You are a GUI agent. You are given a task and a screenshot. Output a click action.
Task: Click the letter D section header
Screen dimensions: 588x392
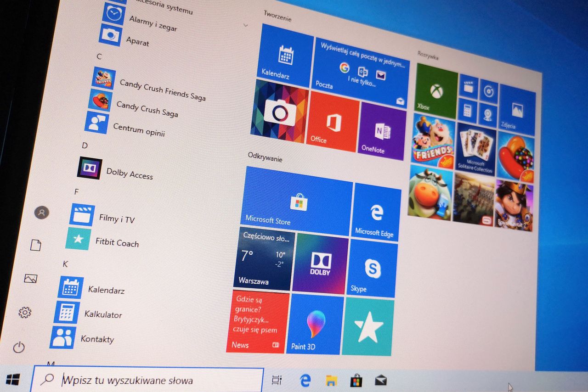pyautogui.click(x=85, y=145)
